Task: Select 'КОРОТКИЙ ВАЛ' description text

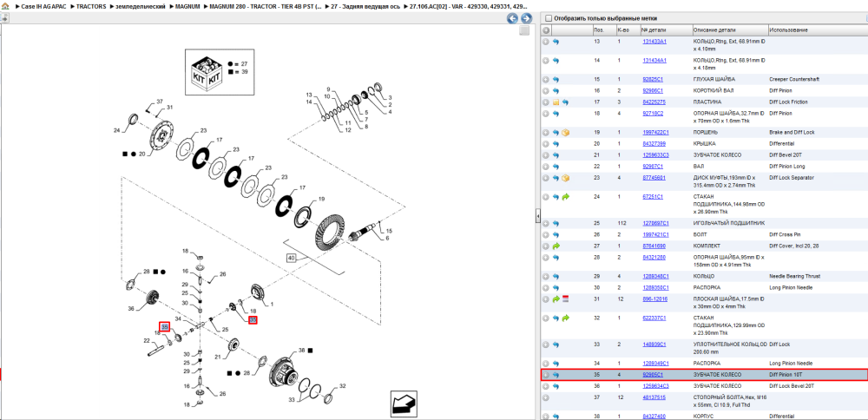Action: pos(713,91)
